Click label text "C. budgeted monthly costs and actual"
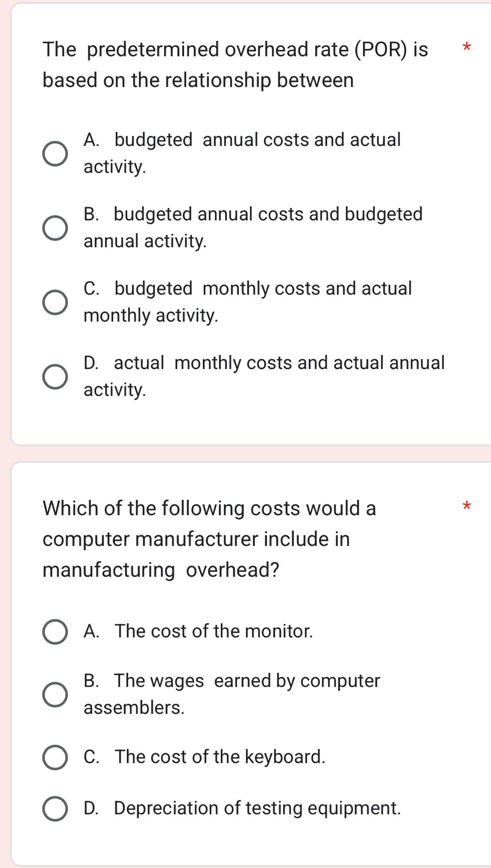Viewport: 491px width, 868px height. [248, 289]
